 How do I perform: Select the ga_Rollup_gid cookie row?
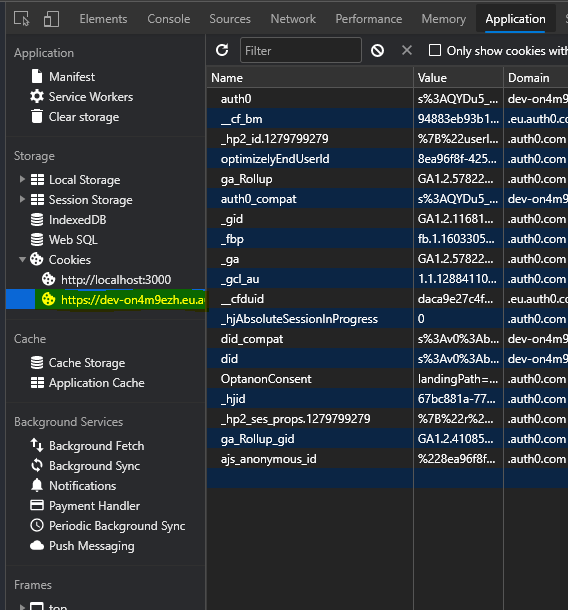pyautogui.click(x=387, y=439)
